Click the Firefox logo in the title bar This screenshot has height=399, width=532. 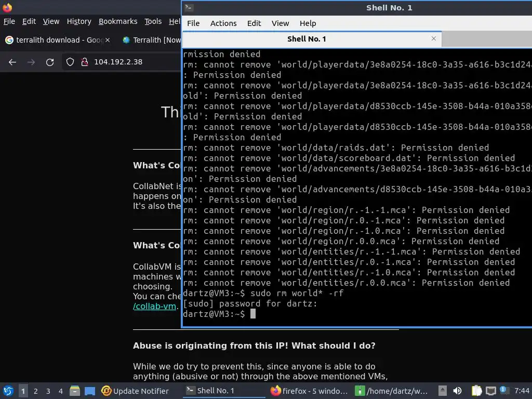(x=7, y=7)
